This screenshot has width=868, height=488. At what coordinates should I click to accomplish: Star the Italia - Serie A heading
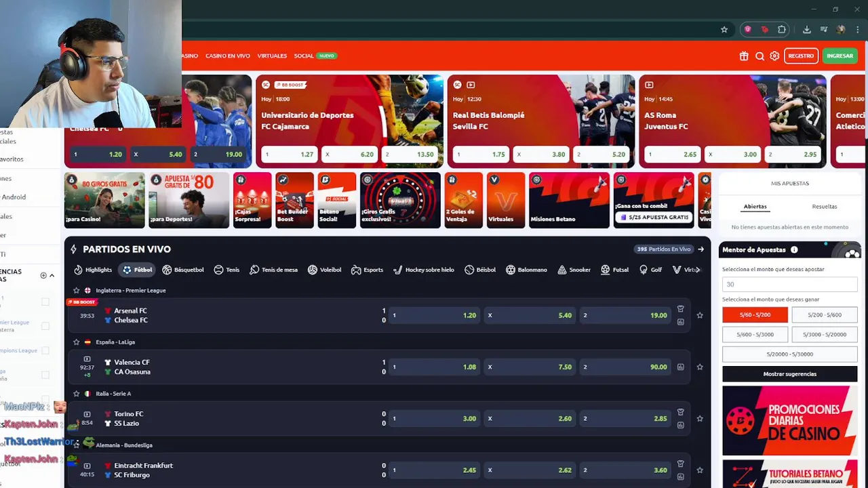tap(77, 393)
